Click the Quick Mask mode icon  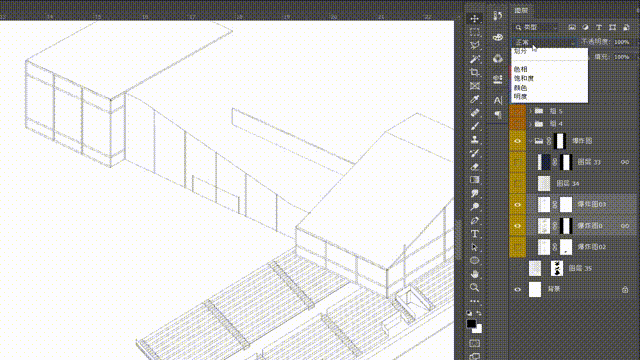click(x=474, y=343)
